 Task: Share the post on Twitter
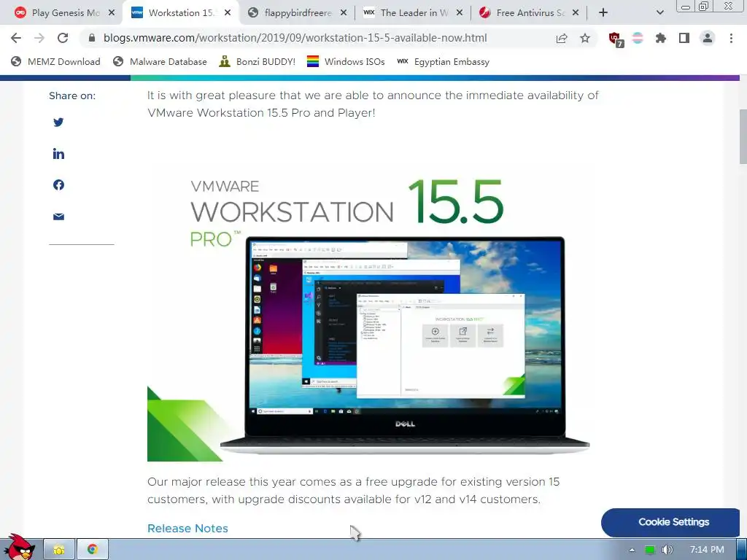pyautogui.click(x=58, y=122)
